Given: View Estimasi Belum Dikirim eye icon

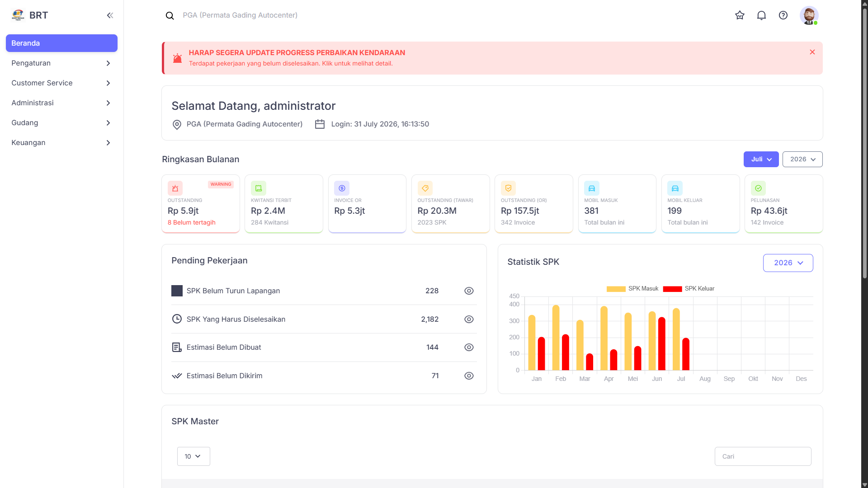Looking at the screenshot, I should [x=469, y=376].
